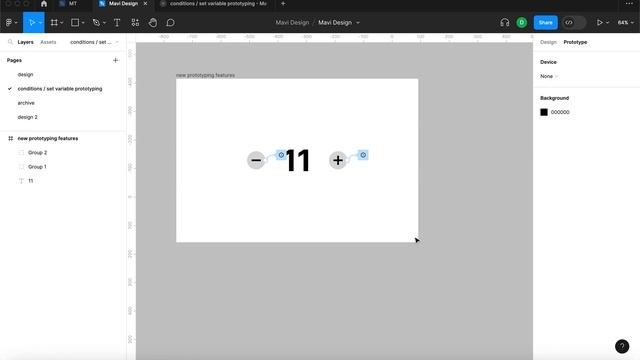Select the Group 2 layer
Image resolution: width=640 pixels, height=360 pixels.
[x=38, y=153]
